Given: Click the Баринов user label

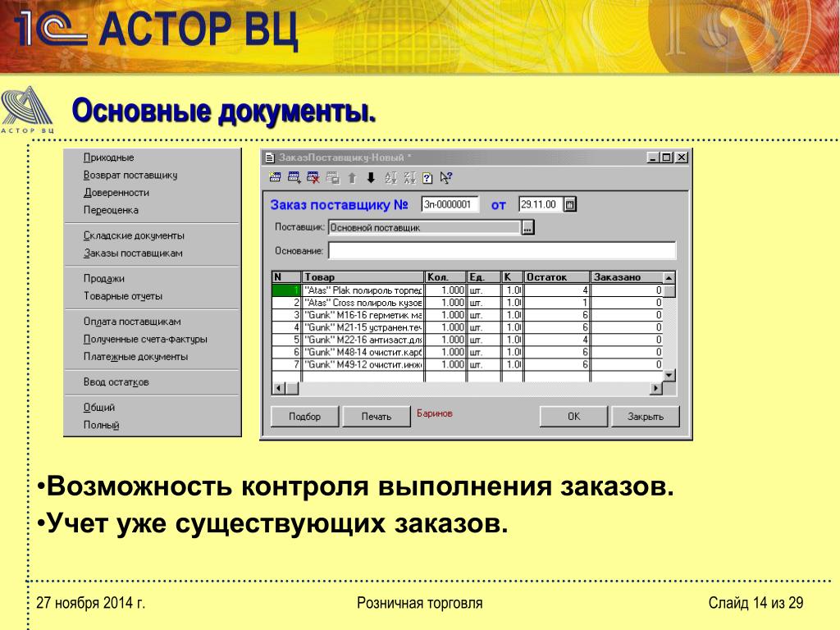Looking at the screenshot, I should [x=435, y=413].
